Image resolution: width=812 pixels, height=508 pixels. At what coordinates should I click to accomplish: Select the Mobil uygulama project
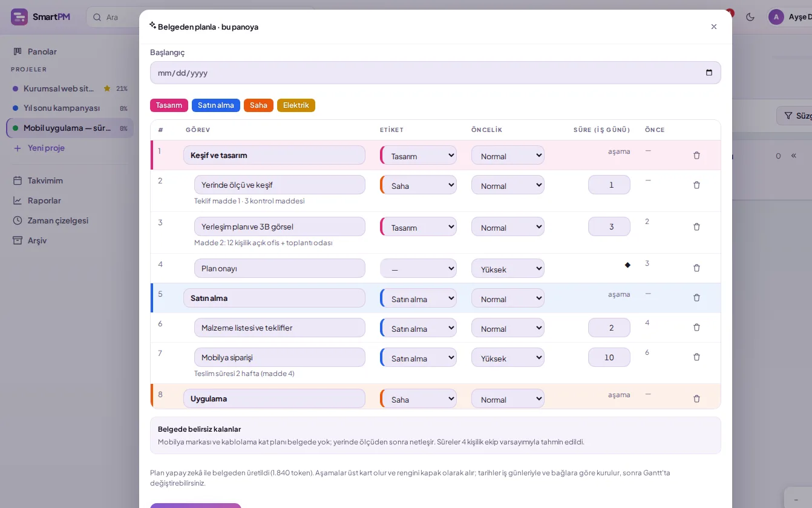point(70,128)
